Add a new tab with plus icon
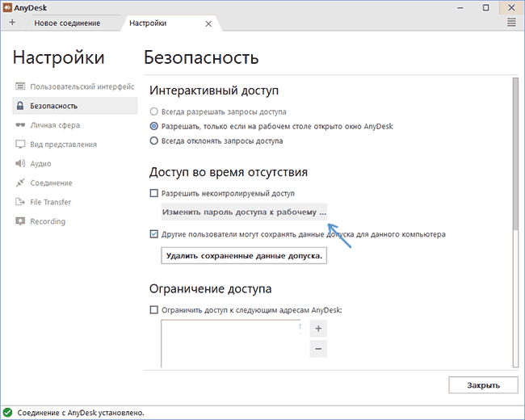The height and width of the screenshot is (420, 525). pos(11,23)
